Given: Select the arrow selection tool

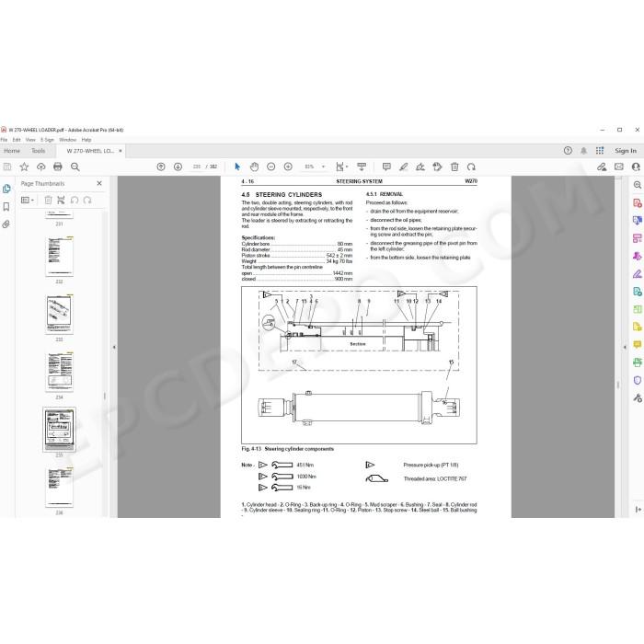Looking at the screenshot, I should (x=237, y=167).
